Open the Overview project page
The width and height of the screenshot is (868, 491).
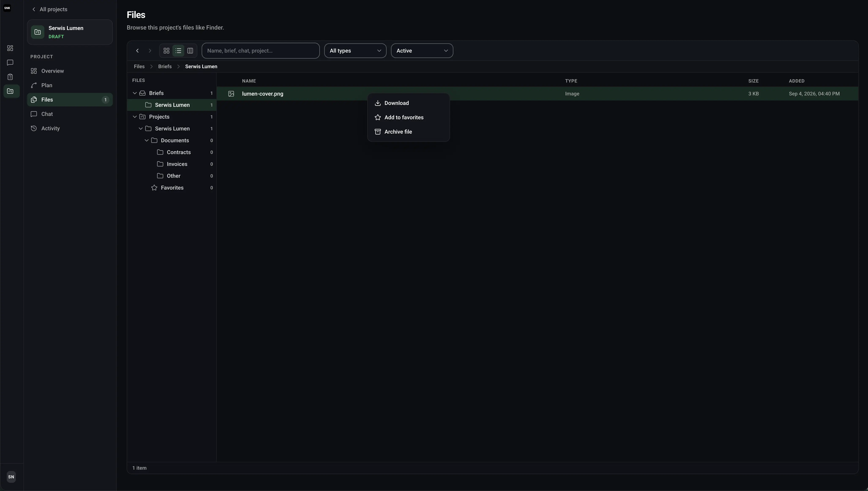(x=70, y=71)
